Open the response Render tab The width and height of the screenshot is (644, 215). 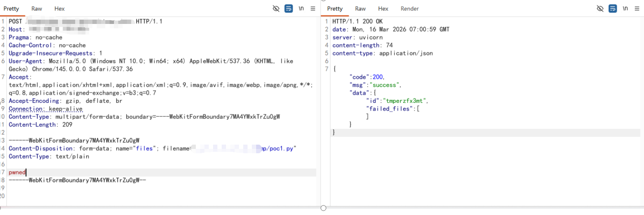click(x=409, y=9)
